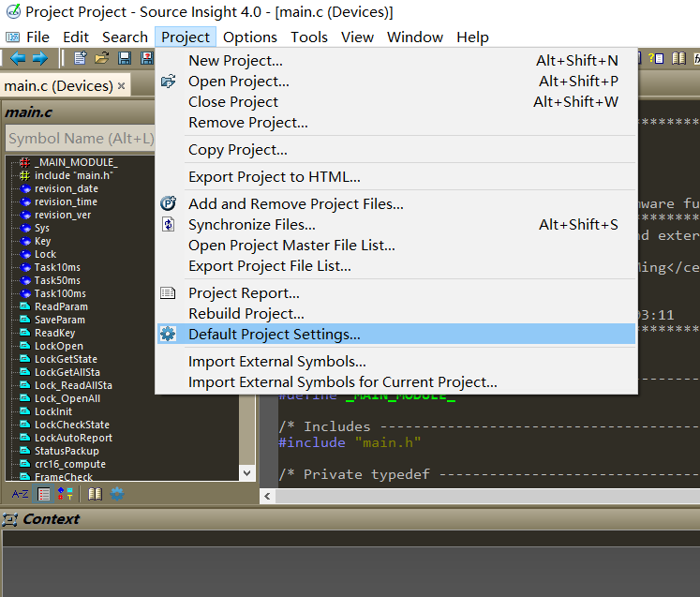Click the gear icon beside Default Project Settings

[x=168, y=334]
